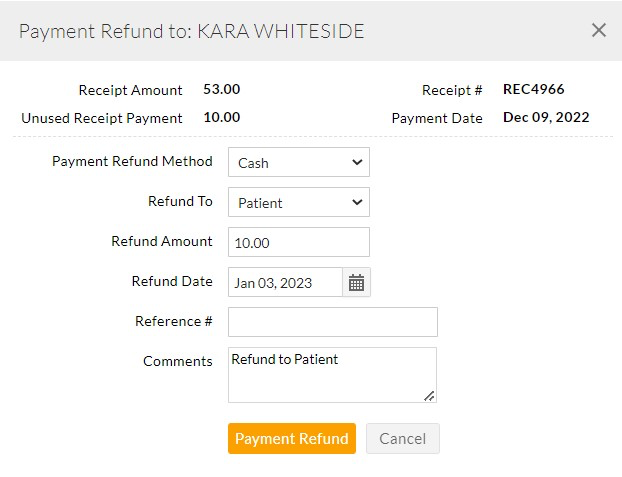
Task: Click inside the Comments text area
Action: [333, 374]
